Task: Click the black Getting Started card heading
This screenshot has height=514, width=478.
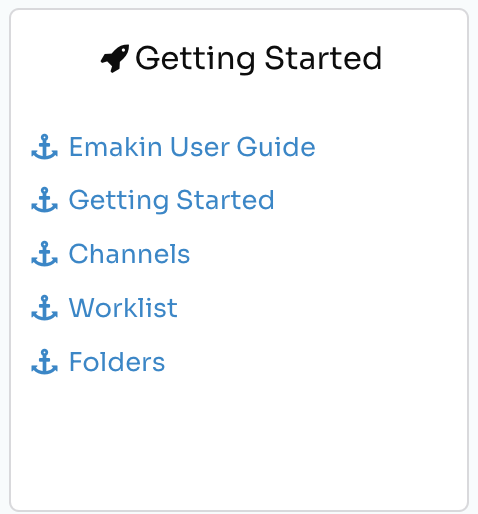Action: tap(258, 59)
